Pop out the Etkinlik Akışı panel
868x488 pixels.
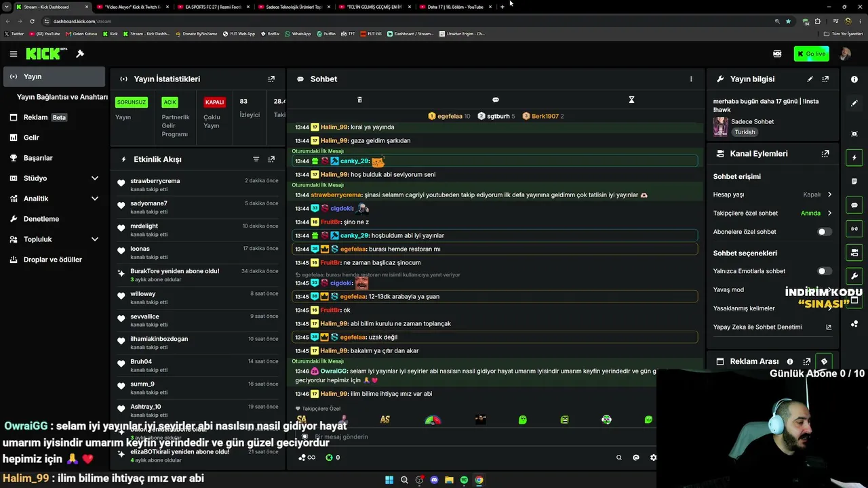click(271, 159)
